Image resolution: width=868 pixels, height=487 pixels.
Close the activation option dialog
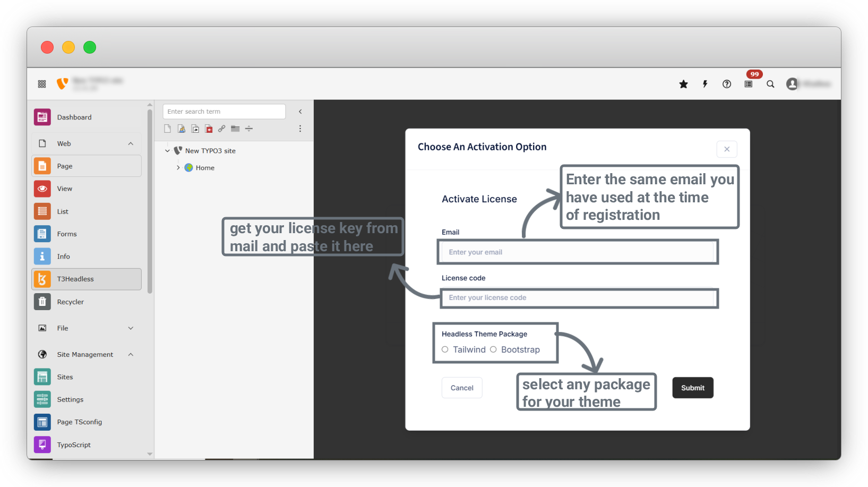[x=727, y=149]
